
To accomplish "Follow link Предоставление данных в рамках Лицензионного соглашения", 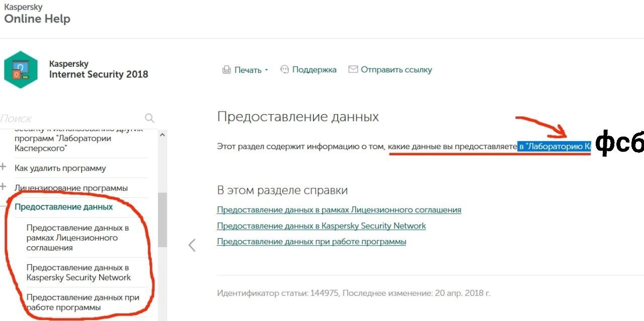I will (339, 210).
